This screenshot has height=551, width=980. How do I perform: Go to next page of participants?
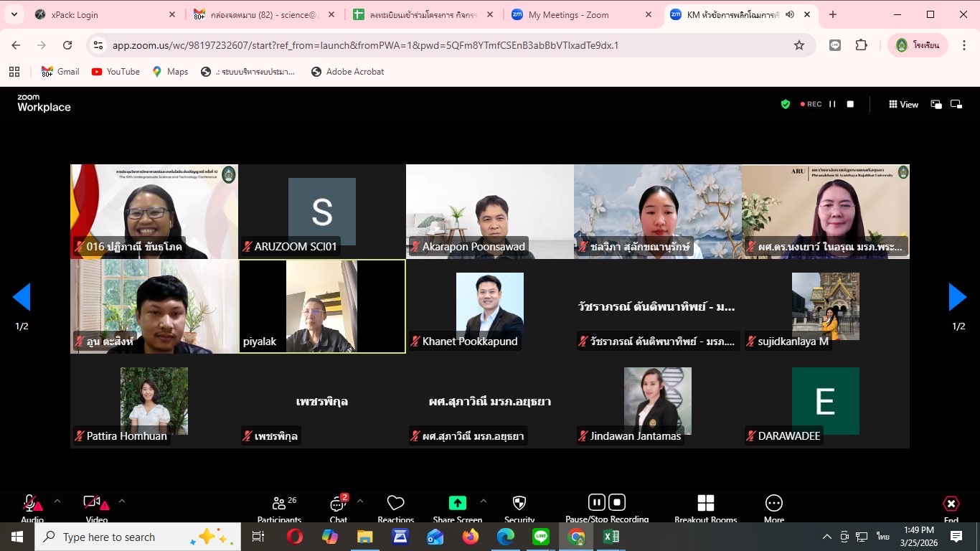[x=958, y=297]
